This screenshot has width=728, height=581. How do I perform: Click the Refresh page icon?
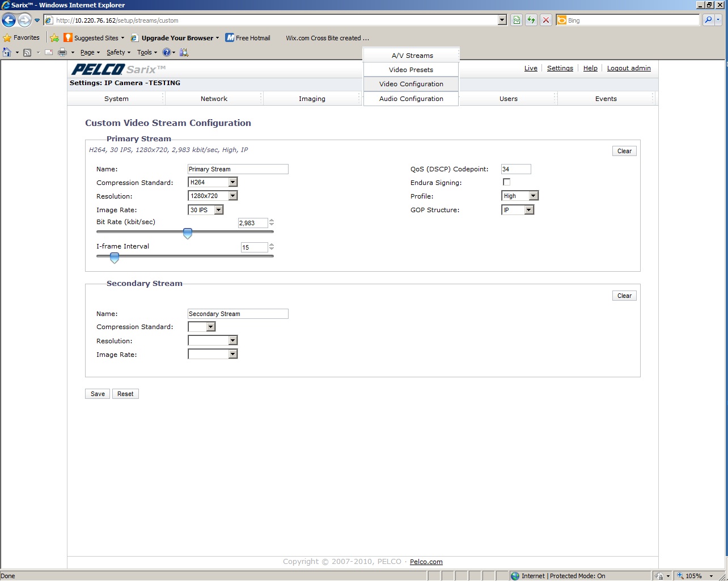tap(531, 20)
